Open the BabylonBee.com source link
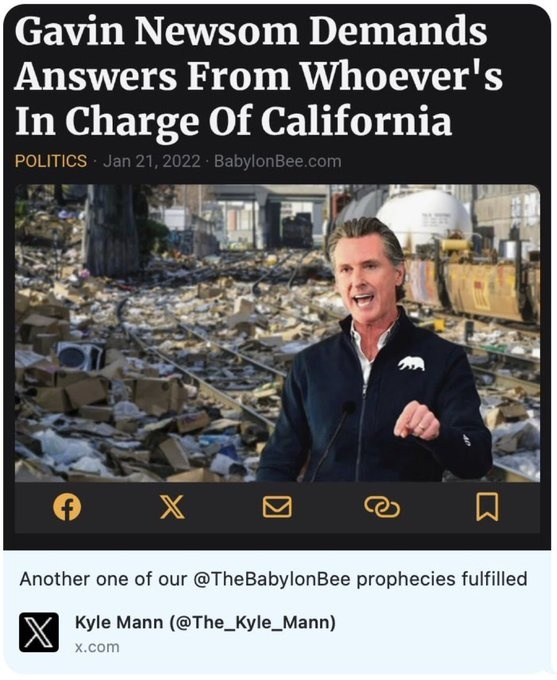 pyautogui.click(x=278, y=161)
